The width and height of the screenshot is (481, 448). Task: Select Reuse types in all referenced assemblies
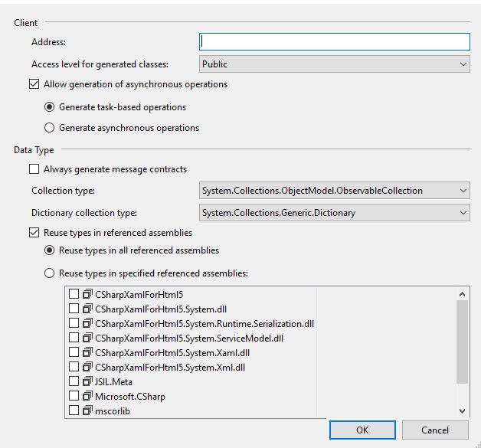[49, 250]
